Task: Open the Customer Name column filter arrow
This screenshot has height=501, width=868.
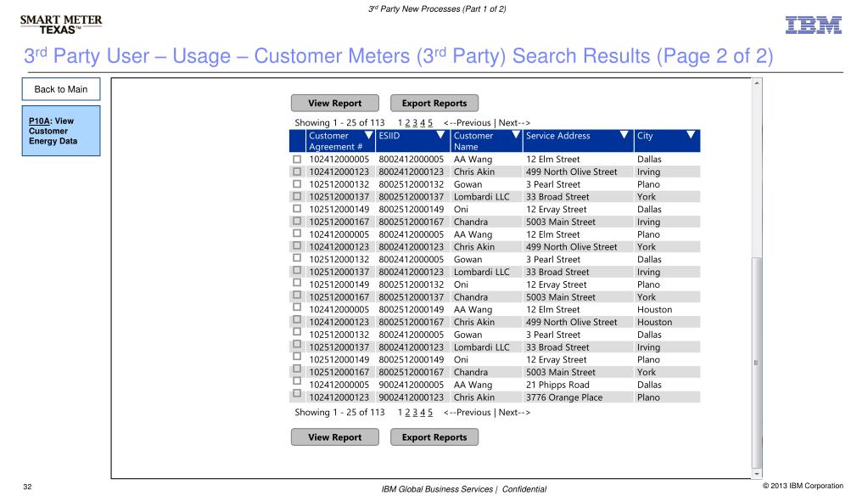Action: tap(516, 135)
